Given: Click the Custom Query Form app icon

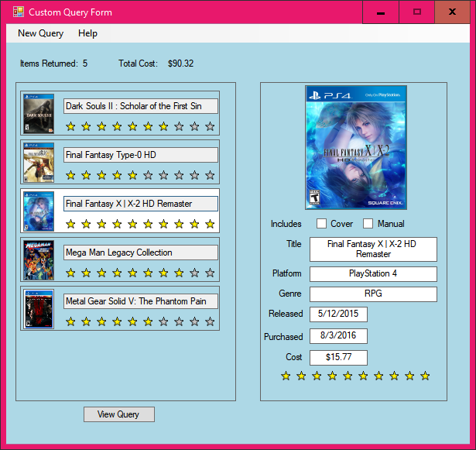Looking at the screenshot, I should 19,12.
